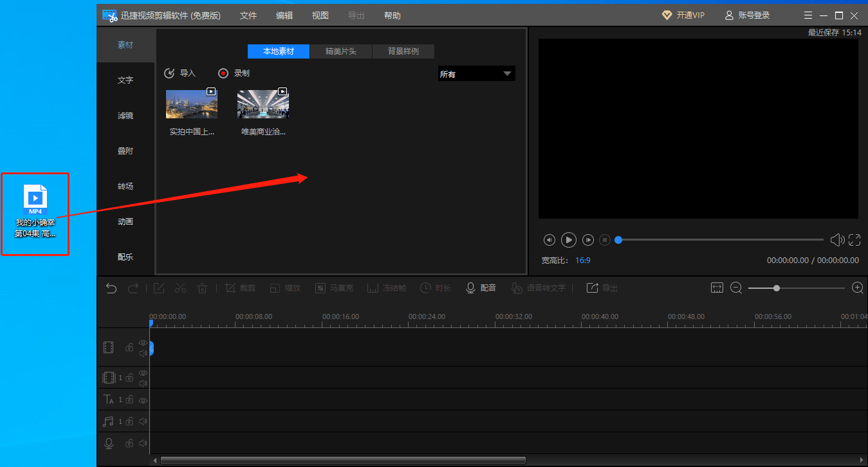Open the 转场 sidebar panel
The height and width of the screenshot is (467, 868).
(125, 187)
